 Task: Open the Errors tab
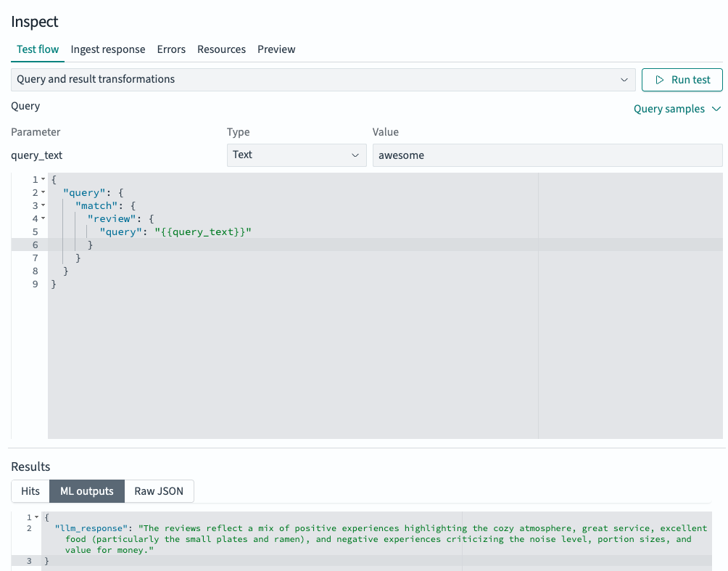pyautogui.click(x=171, y=49)
